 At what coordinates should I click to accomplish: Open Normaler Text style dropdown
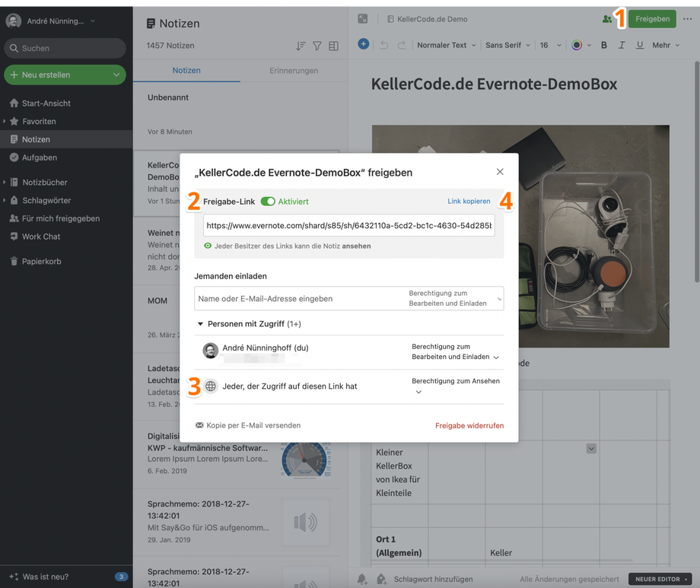tap(447, 45)
